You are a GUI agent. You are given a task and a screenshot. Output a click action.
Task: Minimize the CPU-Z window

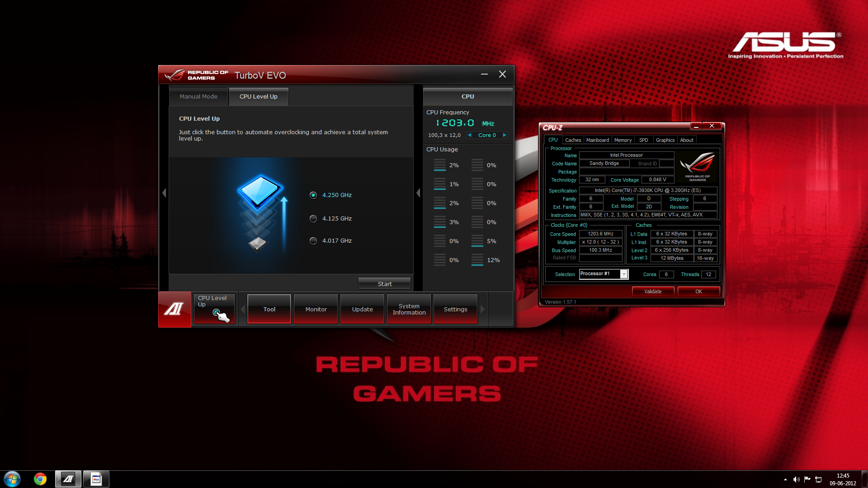(696, 126)
